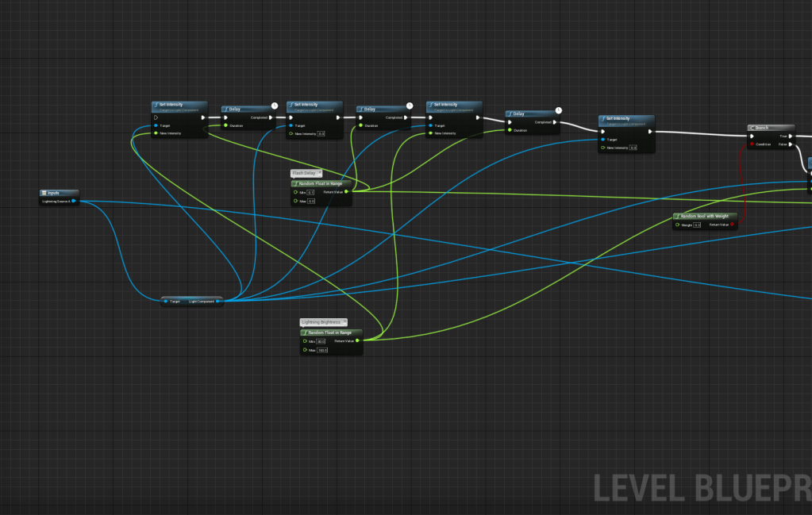Select the Branch node title

point(761,128)
